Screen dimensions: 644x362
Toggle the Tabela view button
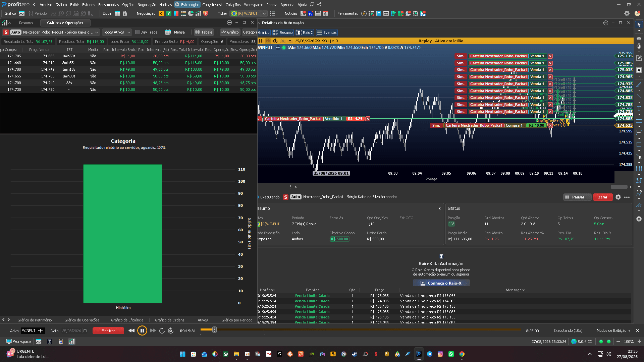(204, 32)
